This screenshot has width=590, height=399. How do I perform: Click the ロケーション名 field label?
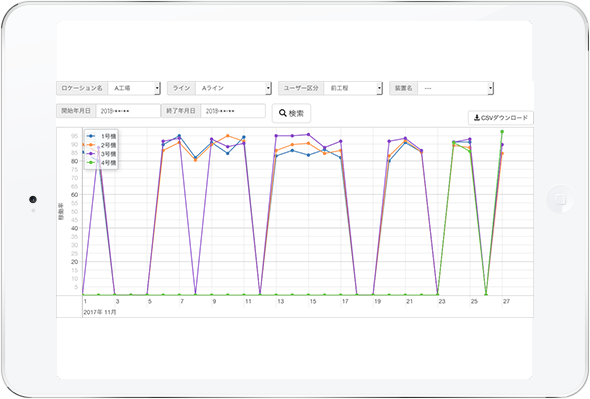point(82,88)
